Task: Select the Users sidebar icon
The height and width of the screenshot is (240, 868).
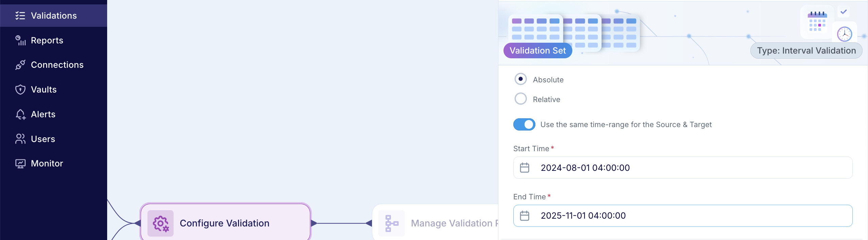Action: pos(20,139)
